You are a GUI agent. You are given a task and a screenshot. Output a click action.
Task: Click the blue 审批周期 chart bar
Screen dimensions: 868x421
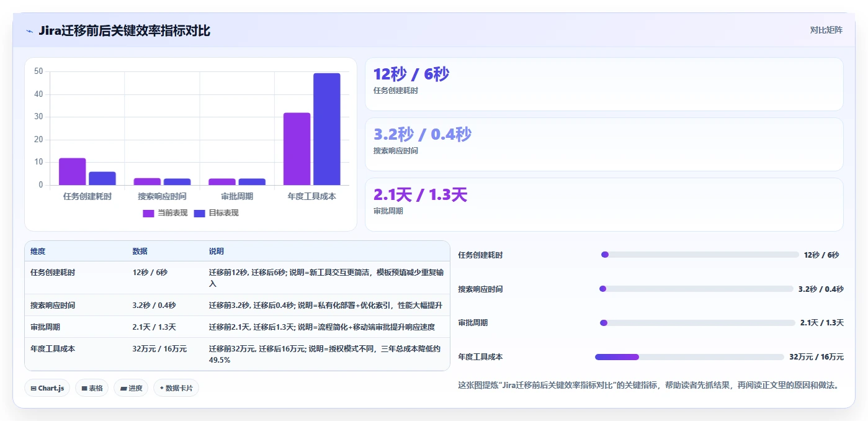[252, 182]
